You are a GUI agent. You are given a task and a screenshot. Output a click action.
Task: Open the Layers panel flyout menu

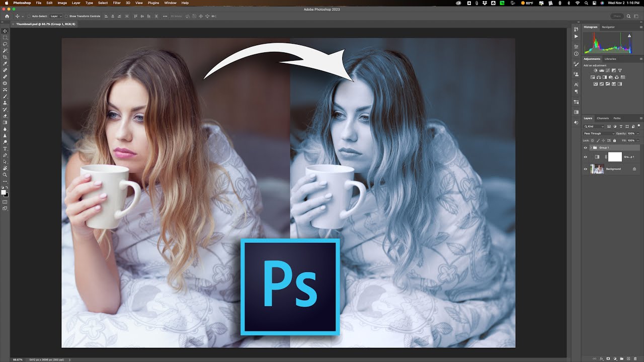click(641, 118)
